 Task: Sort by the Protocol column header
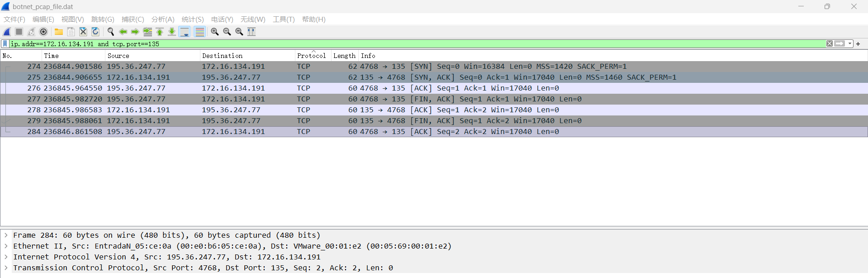pos(313,56)
